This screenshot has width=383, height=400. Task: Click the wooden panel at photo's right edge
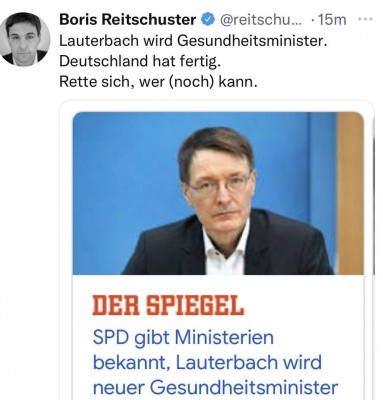350,193
